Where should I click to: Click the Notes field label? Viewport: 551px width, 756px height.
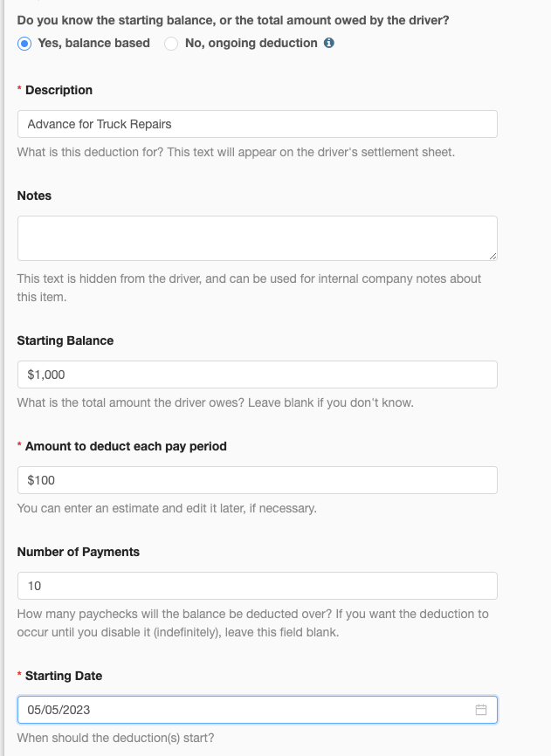(x=34, y=196)
